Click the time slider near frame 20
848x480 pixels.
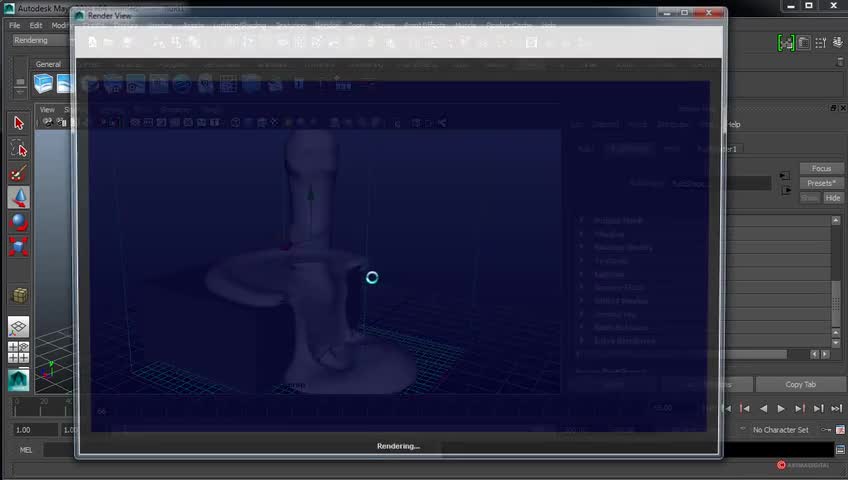click(x=43, y=406)
